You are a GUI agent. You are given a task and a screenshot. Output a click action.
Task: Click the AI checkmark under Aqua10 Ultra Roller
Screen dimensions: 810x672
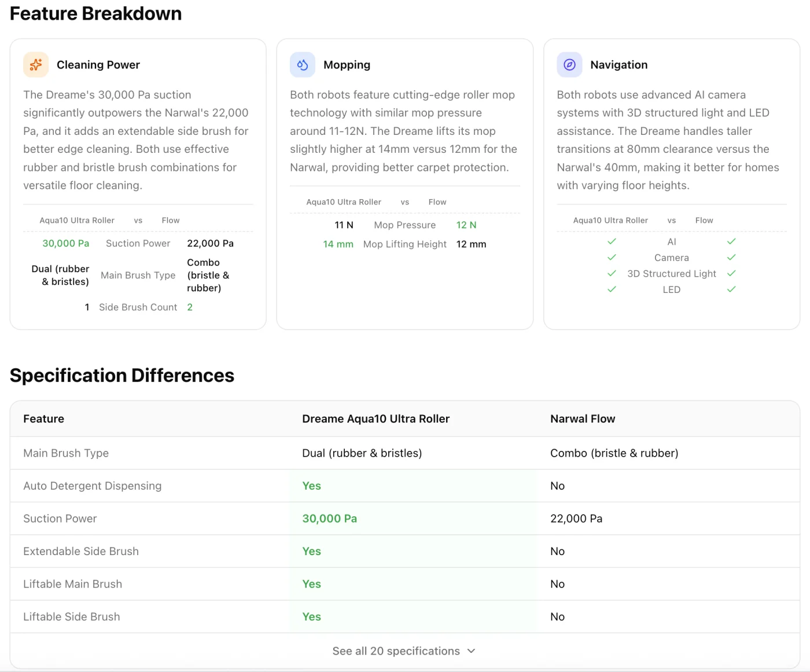[612, 241]
